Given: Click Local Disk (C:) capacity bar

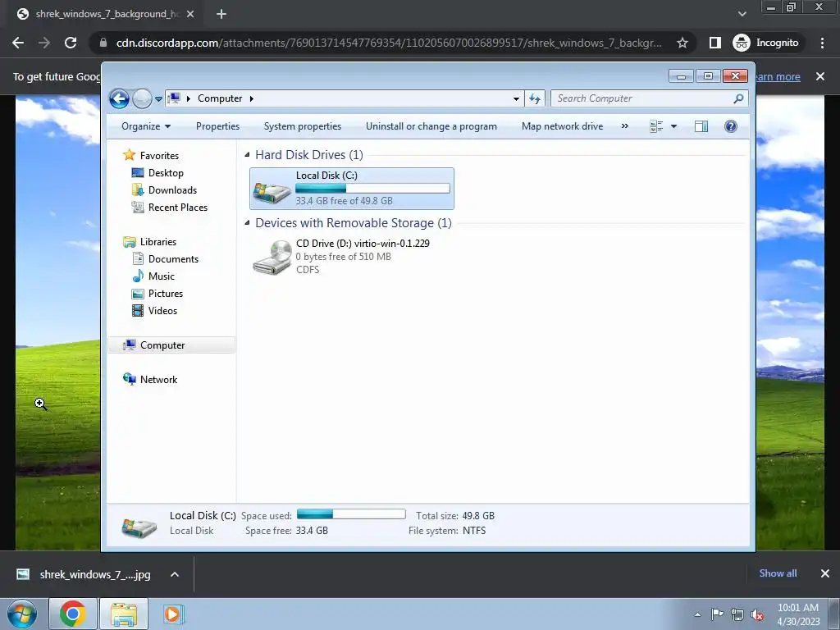Looking at the screenshot, I should click(372, 188).
